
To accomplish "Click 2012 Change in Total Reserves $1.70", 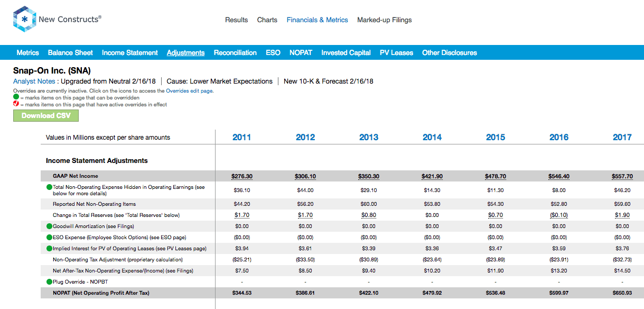I will tap(305, 215).
